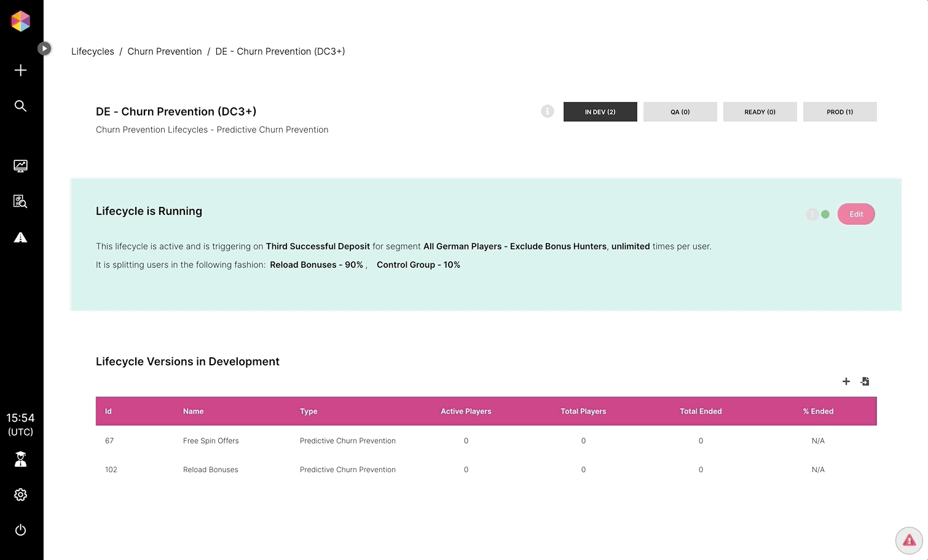Open the dashboard monitor chart icon
Image resolution: width=928 pixels, height=560 pixels.
point(20,166)
